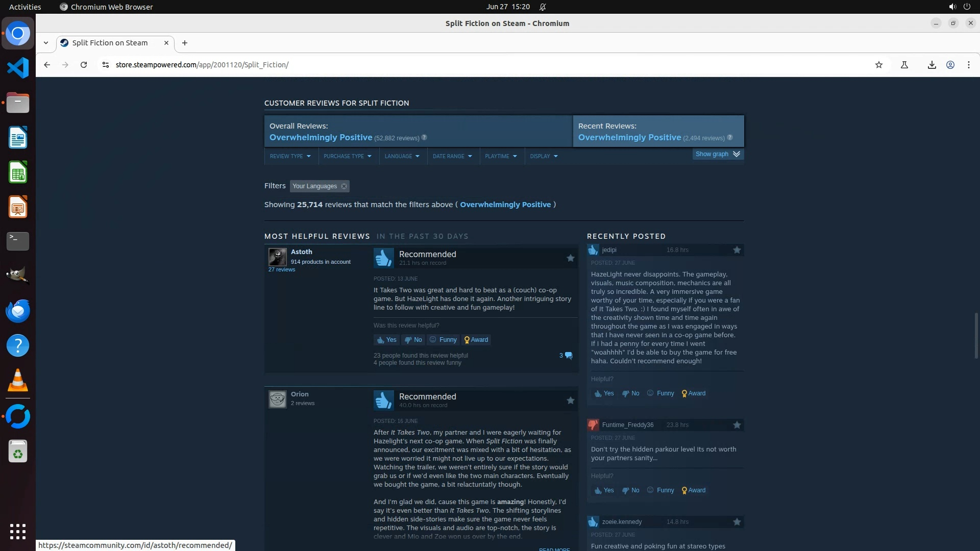Vote No on jedipi's review
The width and height of the screenshot is (980, 551).
(x=630, y=393)
